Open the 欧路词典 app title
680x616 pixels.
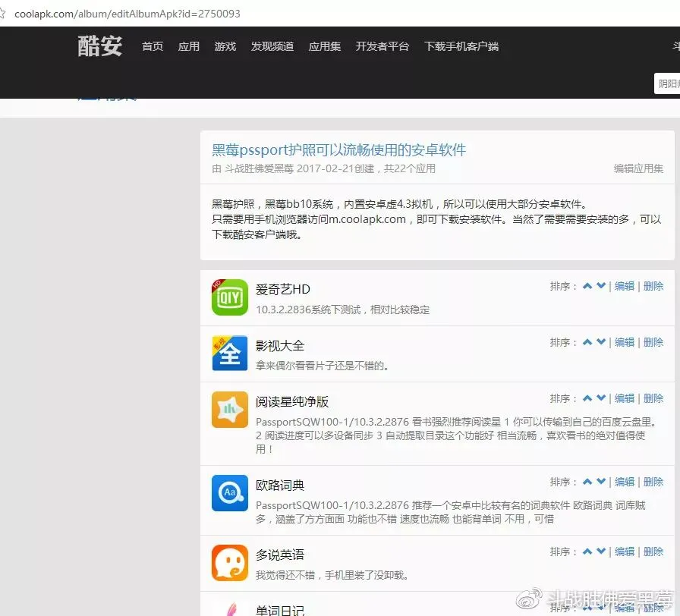click(x=280, y=485)
